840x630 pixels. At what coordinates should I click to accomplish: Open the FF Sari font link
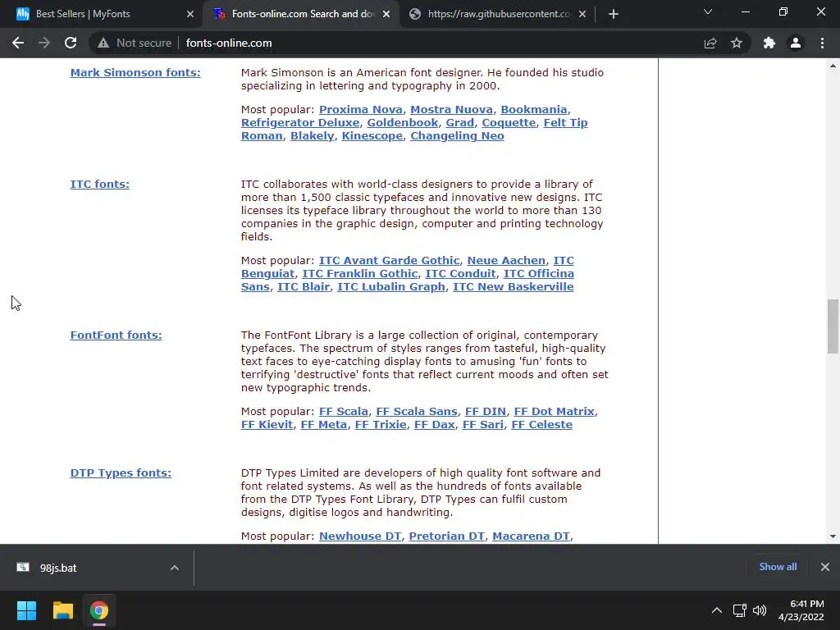482,424
